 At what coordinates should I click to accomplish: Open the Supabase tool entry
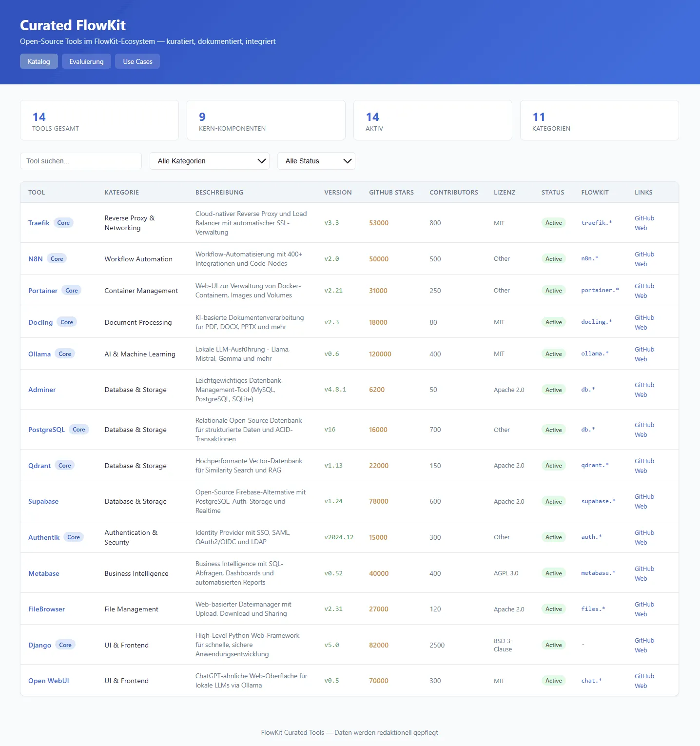[43, 501]
